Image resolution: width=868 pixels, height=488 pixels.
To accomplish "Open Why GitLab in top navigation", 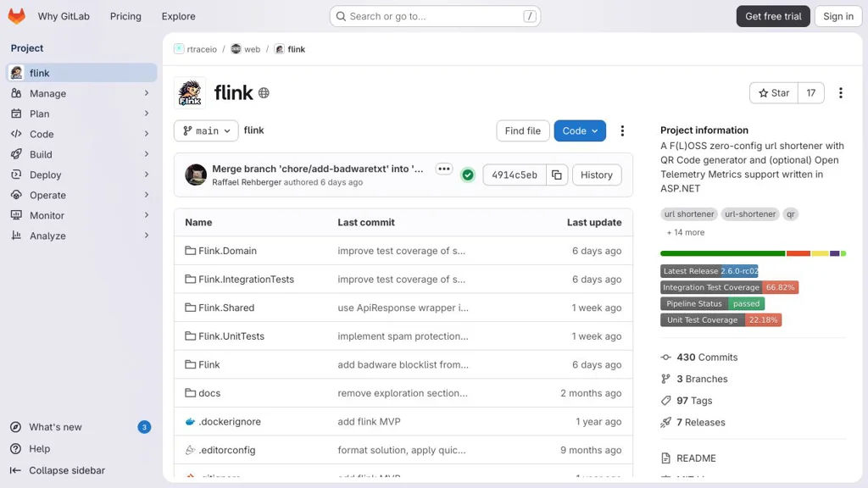I will (x=64, y=16).
